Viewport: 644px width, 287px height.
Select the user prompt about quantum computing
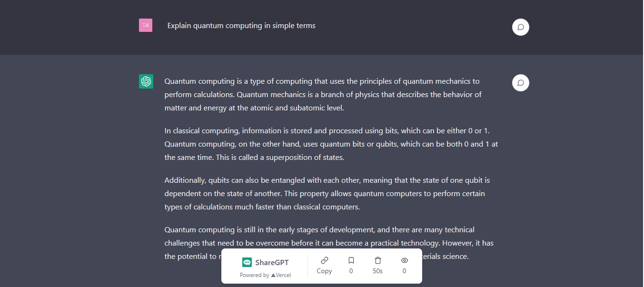[241, 25]
